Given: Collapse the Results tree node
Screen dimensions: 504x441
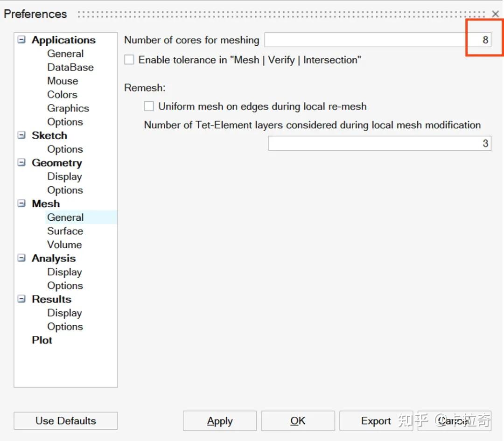Looking at the screenshot, I should tap(21, 299).
